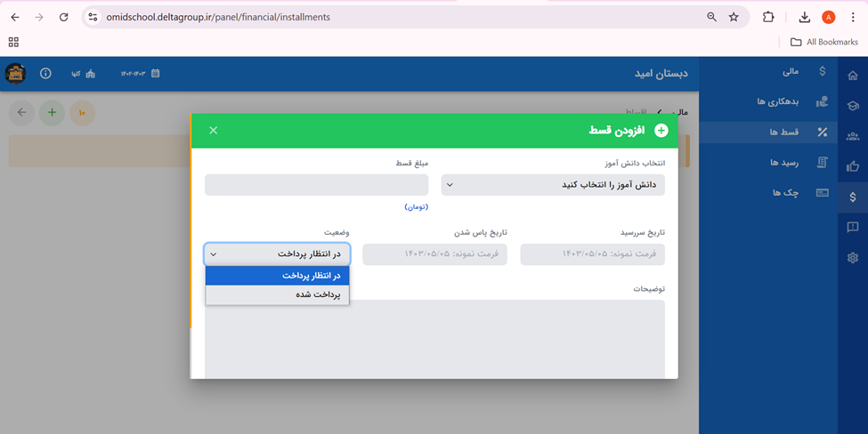Click the green plus add button
Viewport: 868px width, 434px height.
52,113
